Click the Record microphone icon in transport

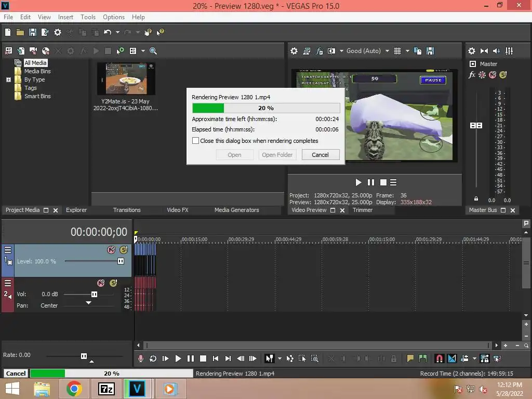[140, 358]
